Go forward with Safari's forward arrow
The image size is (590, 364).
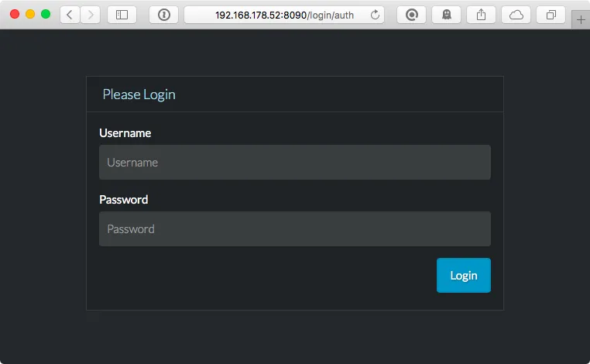pos(91,15)
